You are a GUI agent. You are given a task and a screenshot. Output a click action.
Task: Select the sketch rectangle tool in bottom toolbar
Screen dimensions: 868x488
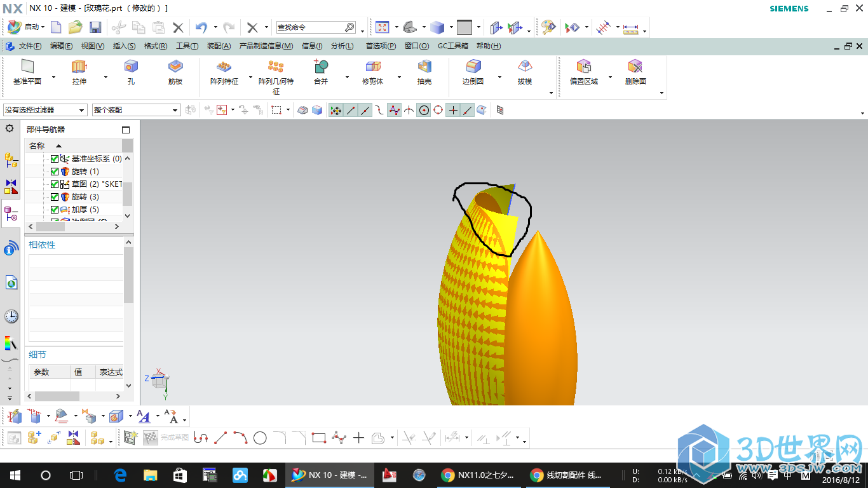coord(319,438)
